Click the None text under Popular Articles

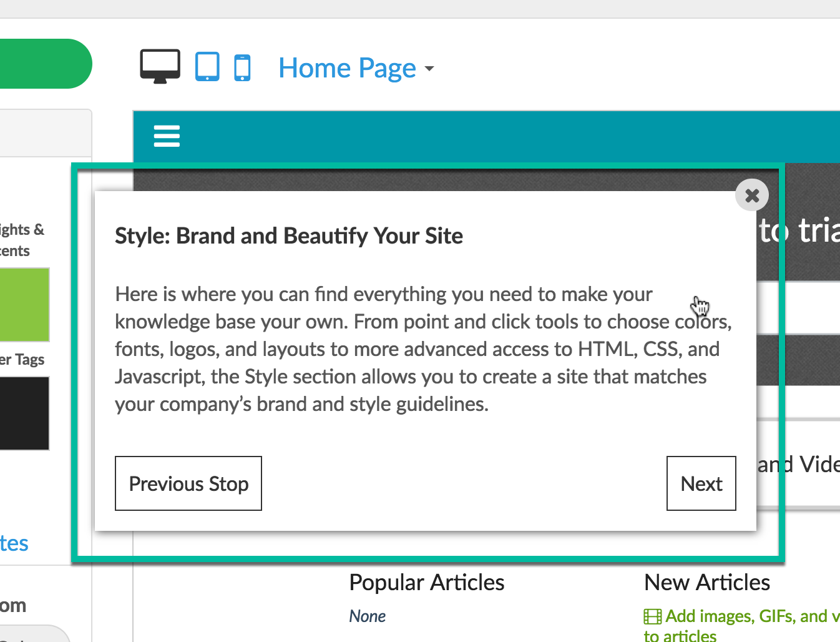coord(368,616)
